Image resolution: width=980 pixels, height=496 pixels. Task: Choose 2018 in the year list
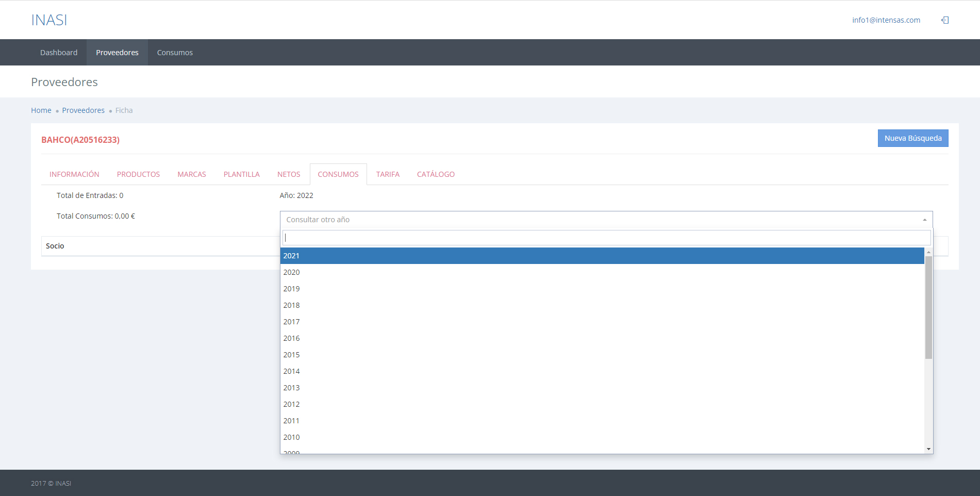point(291,305)
